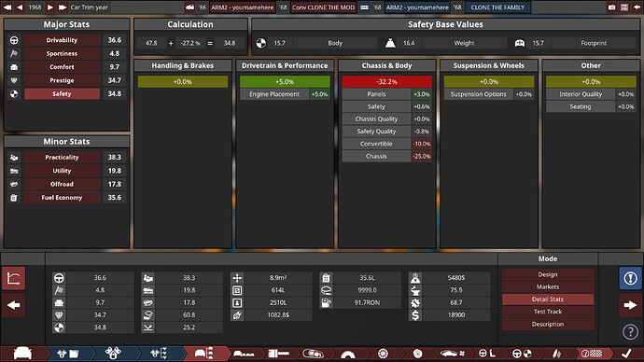644x362 pixels.
Task: Click the Convertible row showing -10.0%
Action: point(386,144)
